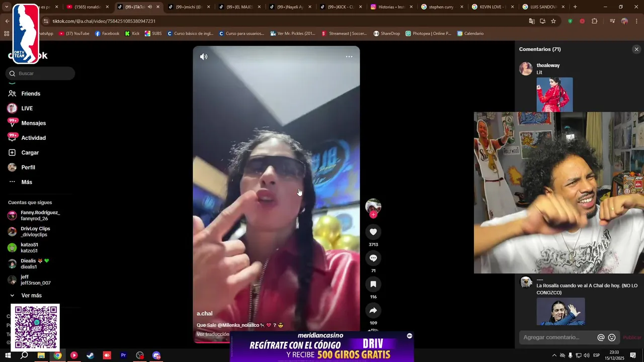The width and height of the screenshot is (644, 362).
Task: Switch to the ronaldinho YouTube tab
Action: [x=87, y=7]
